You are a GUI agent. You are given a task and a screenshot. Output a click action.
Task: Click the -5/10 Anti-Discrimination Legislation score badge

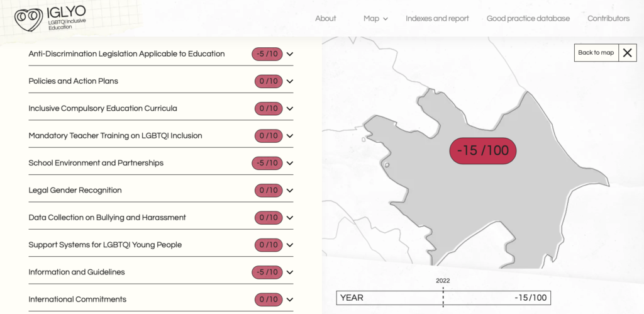point(267,54)
